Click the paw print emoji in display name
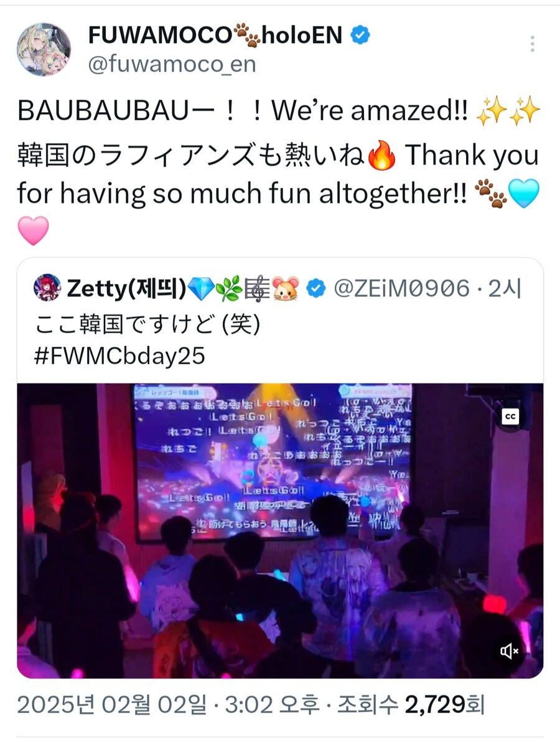The height and width of the screenshot is (739, 560). (247, 35)
